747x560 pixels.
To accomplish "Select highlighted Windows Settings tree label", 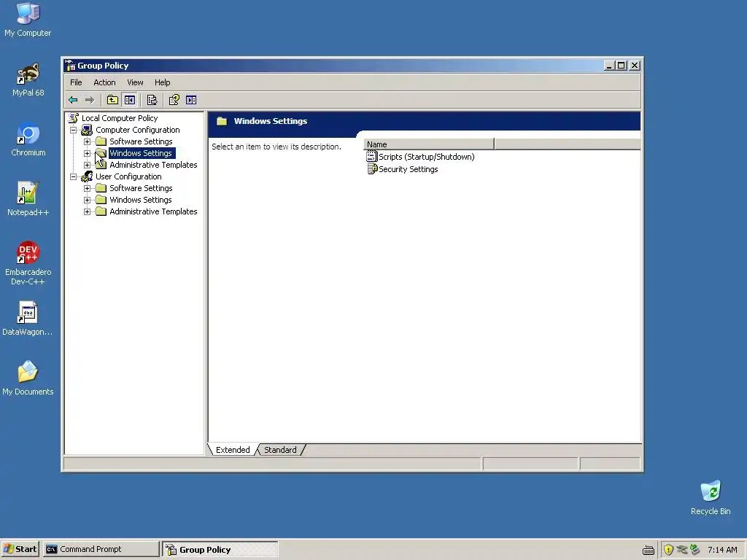I will (142, 153).
